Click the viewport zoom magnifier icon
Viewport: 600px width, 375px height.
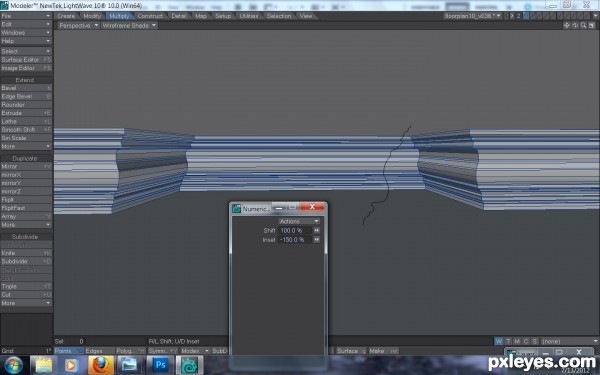pos(583,25)
